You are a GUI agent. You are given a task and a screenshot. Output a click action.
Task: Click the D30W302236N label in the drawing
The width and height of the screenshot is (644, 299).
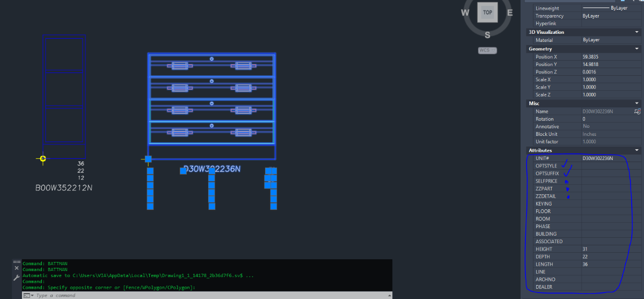tap(212, 169)
